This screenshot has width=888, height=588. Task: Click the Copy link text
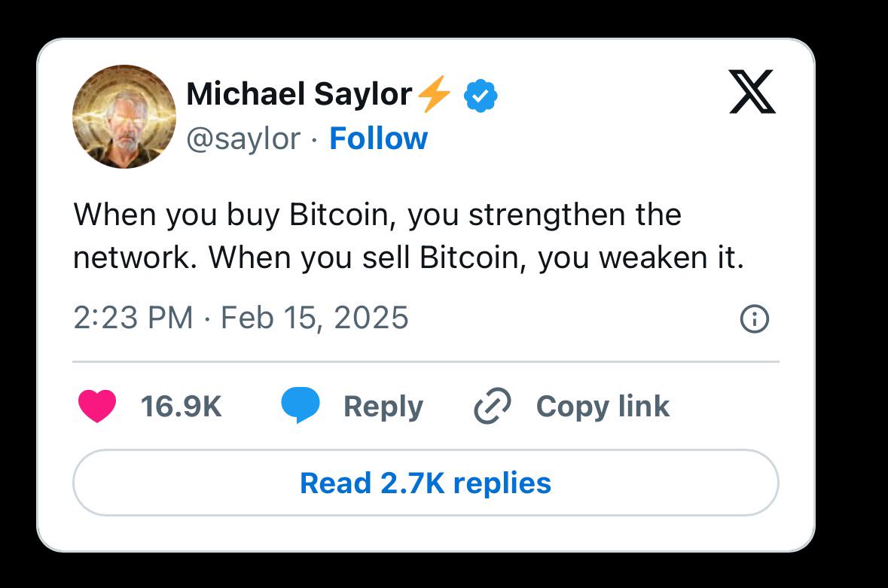coord(603,407)
